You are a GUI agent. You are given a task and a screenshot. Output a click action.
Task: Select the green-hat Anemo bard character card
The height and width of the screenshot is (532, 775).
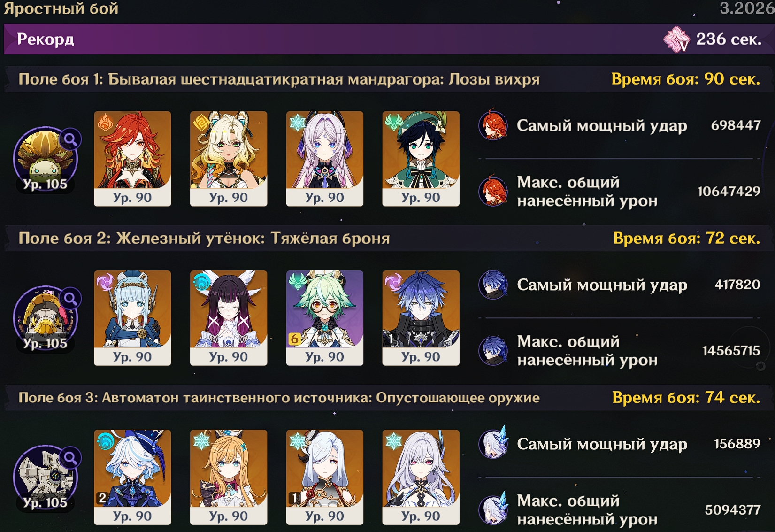[421, 159]
